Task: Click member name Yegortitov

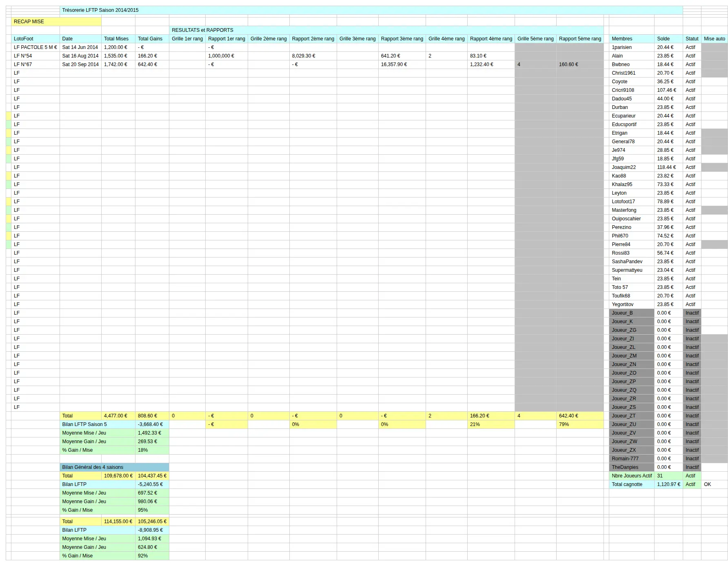Action: click(632, 304)
